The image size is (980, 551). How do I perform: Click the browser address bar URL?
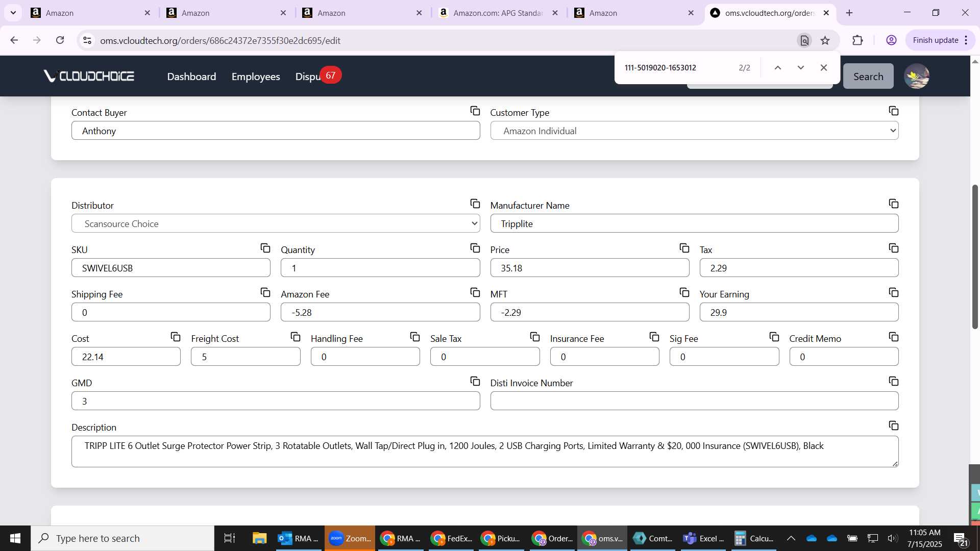click(220, 40)
